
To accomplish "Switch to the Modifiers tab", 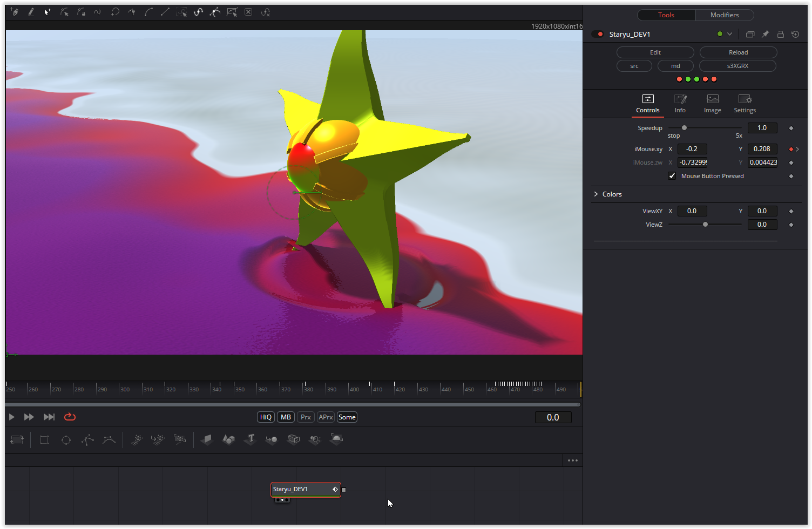I will pyautogui.click(x=725, y=15).
